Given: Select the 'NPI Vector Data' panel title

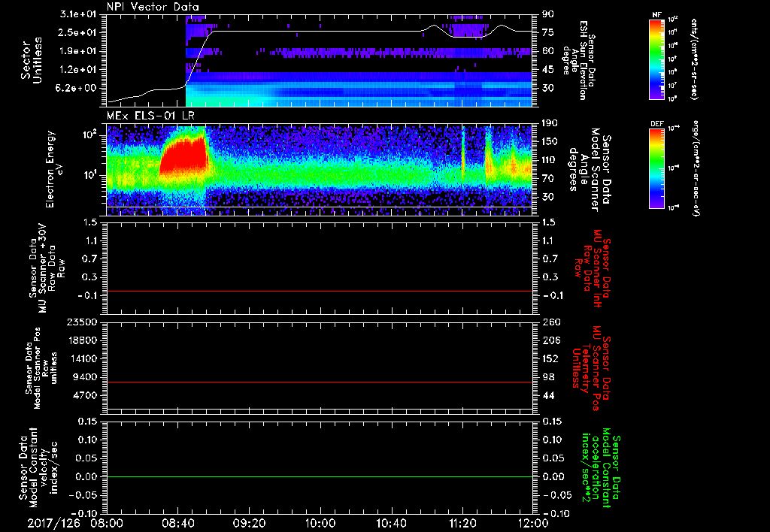Looking at the screenshot, I should click(153, 7).
